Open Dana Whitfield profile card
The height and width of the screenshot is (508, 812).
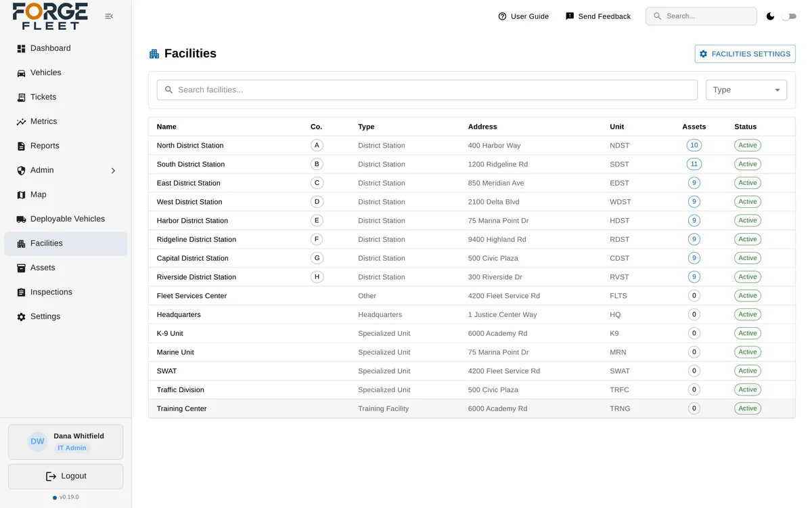[66, 442]
